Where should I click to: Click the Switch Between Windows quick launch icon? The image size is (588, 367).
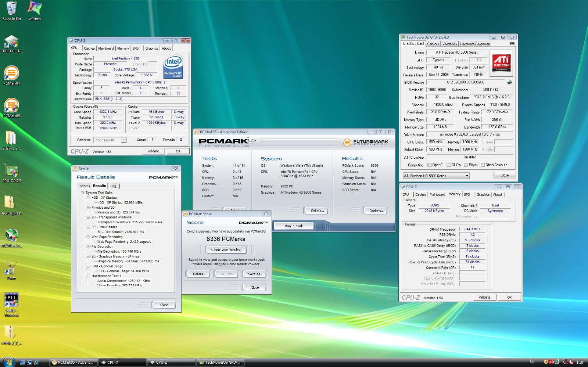tap(29, 362)
